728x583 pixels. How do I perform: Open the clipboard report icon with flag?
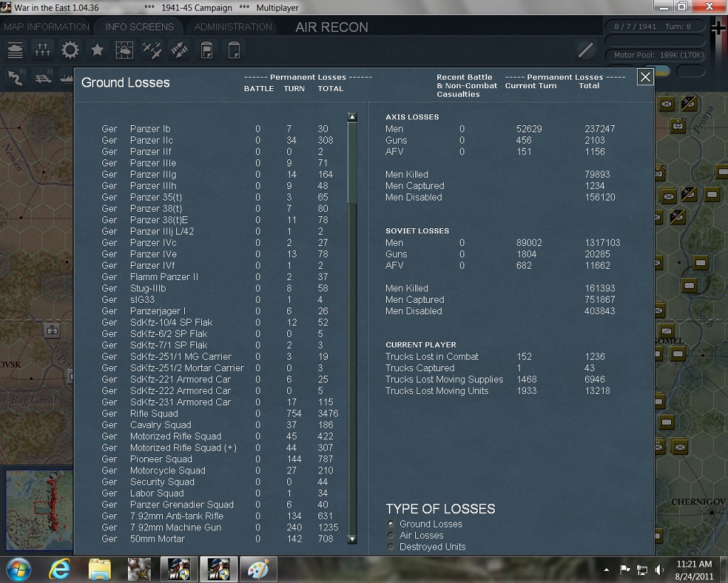[x=207, y=50]
